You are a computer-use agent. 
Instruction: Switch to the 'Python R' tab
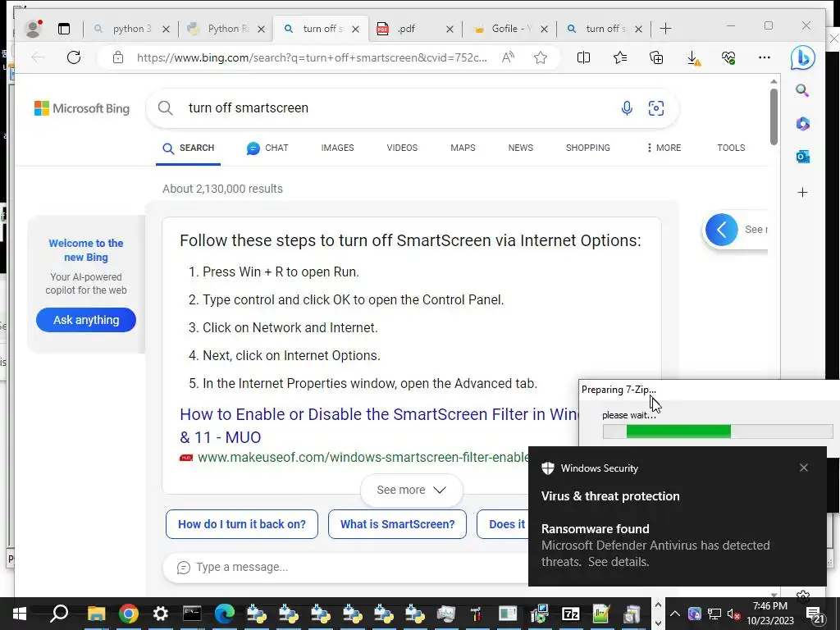[224, 29]
